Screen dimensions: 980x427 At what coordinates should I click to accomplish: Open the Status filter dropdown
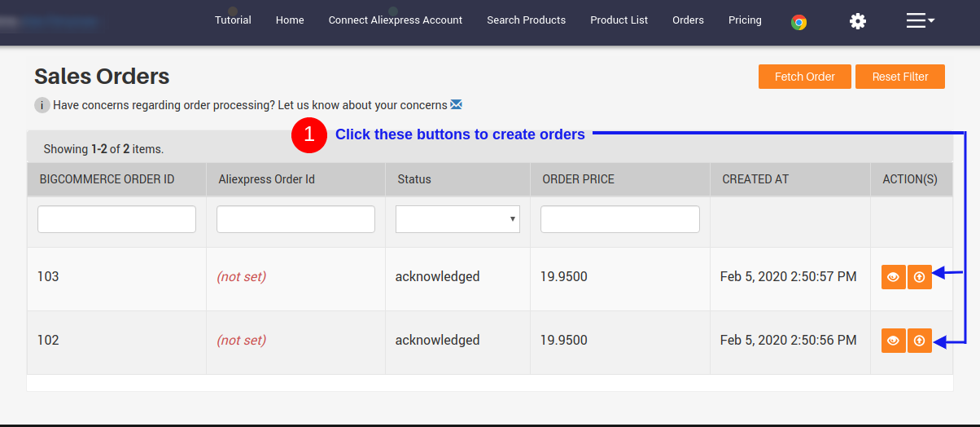click(x=457, y=219)
